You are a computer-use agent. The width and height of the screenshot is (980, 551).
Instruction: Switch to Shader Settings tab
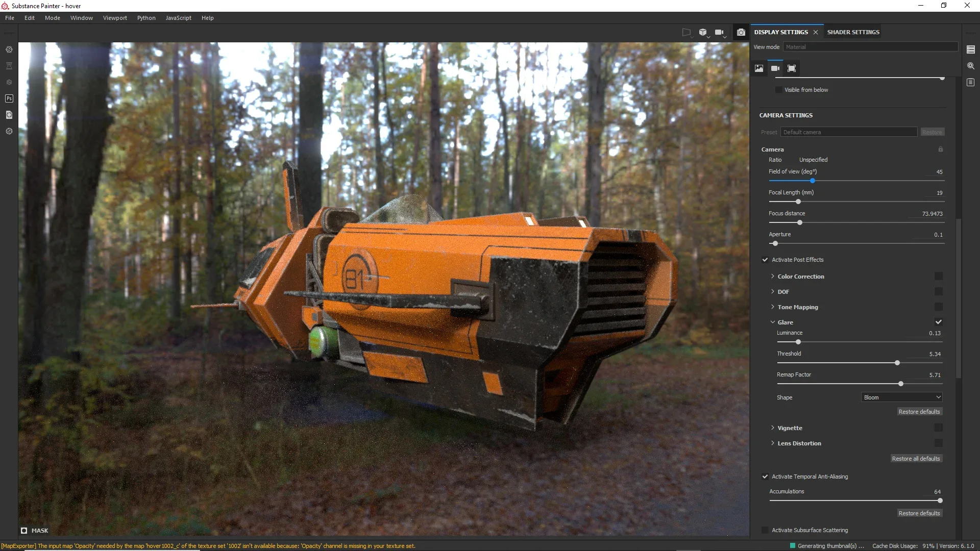point(853,32)
